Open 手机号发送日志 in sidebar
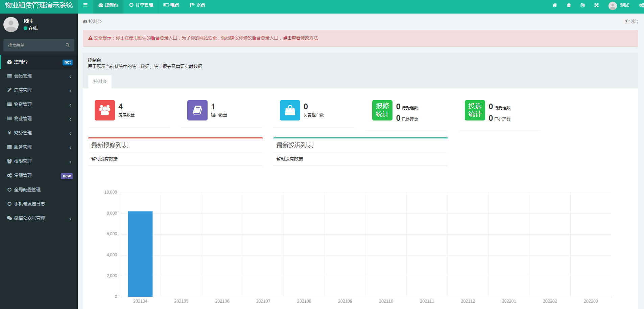Viewport: 644px width, 309px height. [29, 204]
